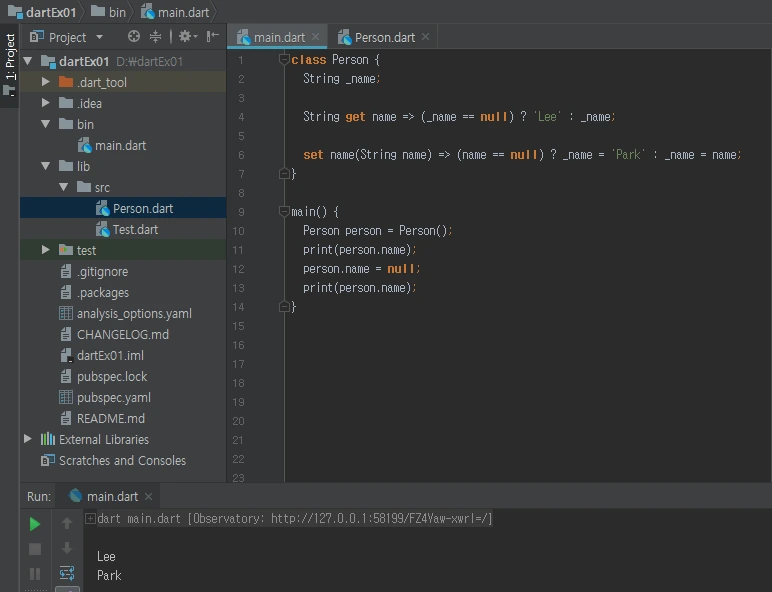
Task: Click the Stop button in Run panel
Action: 35,549
